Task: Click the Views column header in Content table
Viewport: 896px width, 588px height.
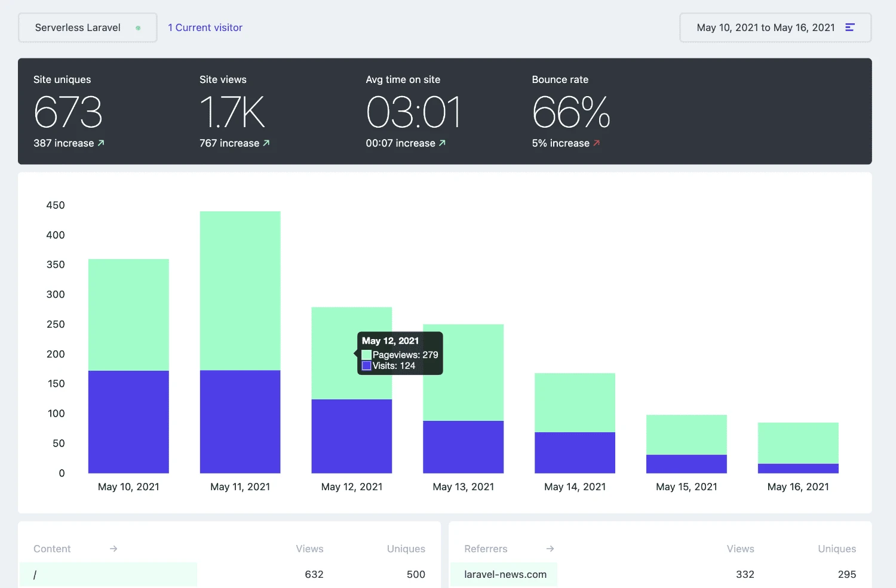Action: click(x=309, y=549)
